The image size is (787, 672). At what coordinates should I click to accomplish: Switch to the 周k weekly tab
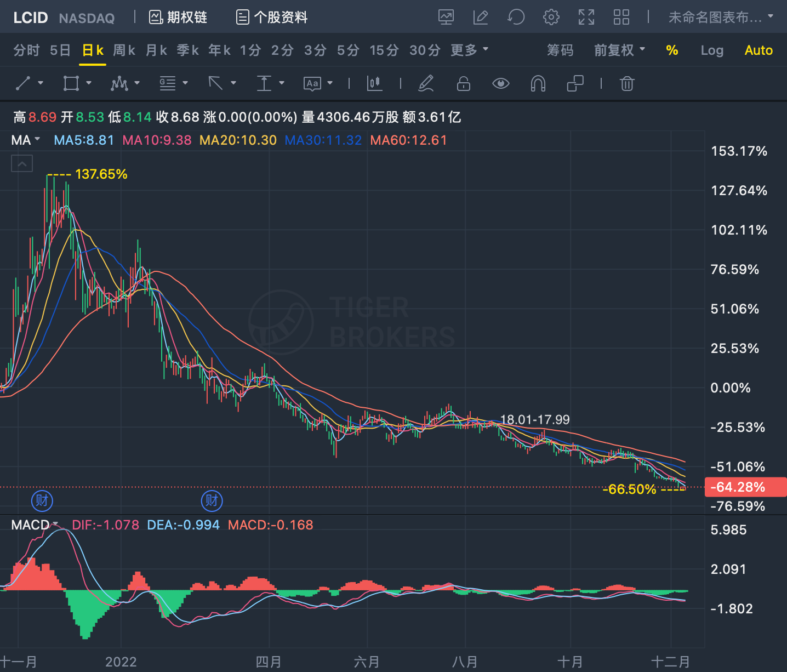[x=124, y=50]
